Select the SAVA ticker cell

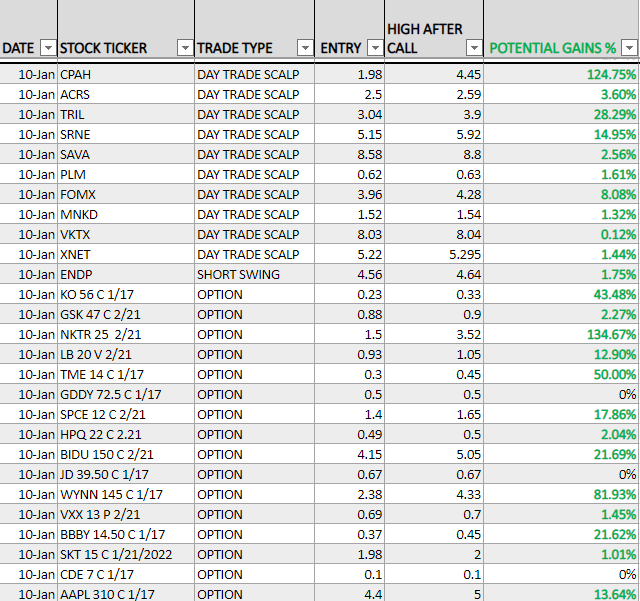point(126,154)
